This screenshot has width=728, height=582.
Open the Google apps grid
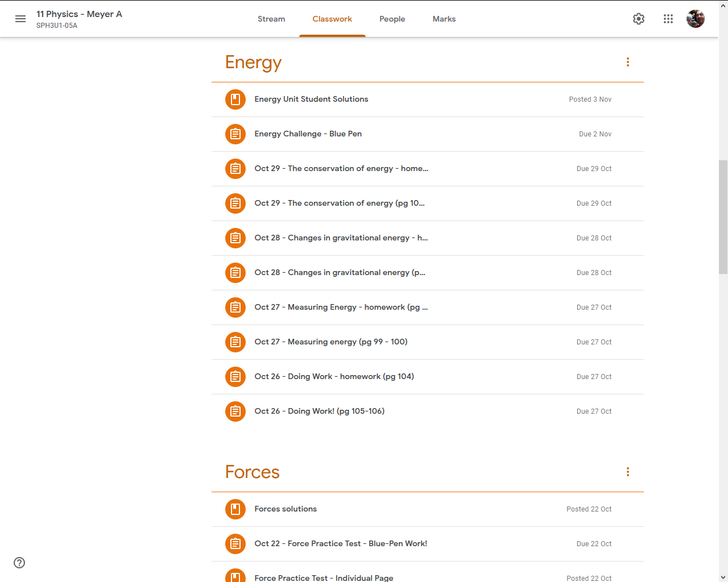pos(668,19)
